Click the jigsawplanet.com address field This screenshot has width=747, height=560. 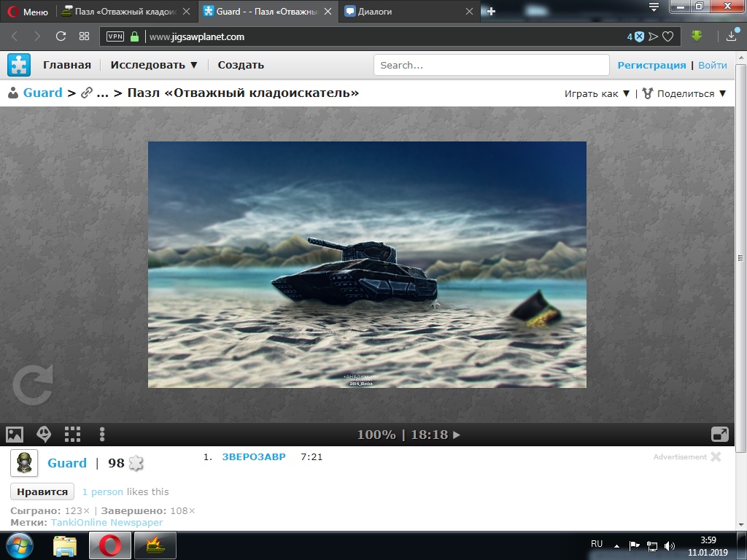point(381,36)
